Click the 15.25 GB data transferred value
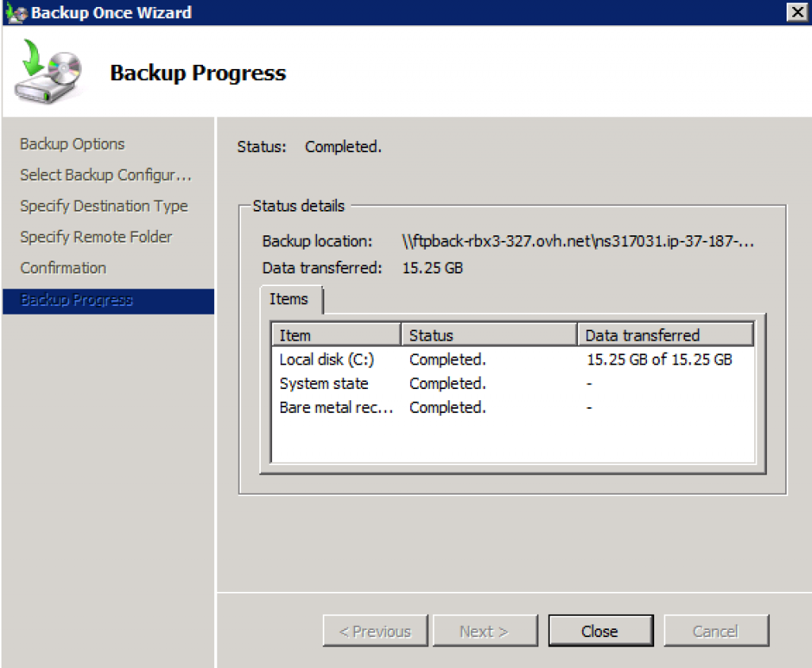 click(x=432, y=268)
